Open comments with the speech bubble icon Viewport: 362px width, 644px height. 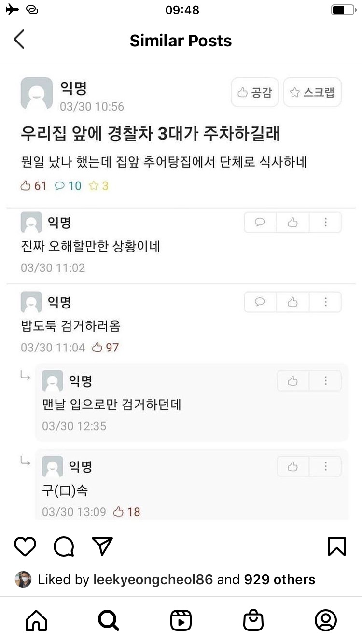coord(64,546)
